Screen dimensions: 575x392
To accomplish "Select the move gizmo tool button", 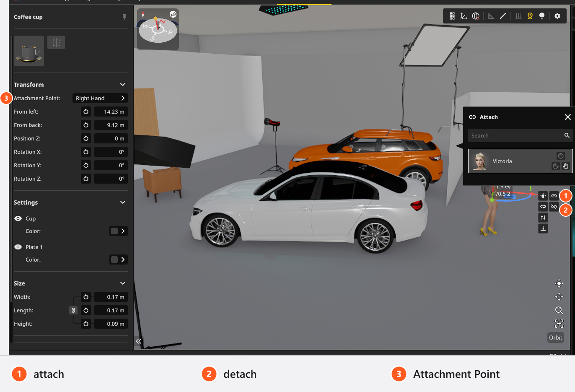I will point(543,196).
